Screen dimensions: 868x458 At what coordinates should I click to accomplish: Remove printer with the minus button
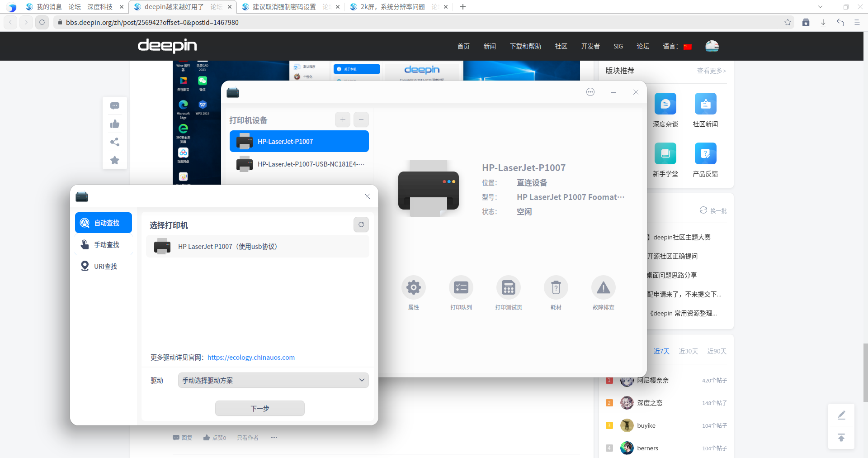(361, 119)
